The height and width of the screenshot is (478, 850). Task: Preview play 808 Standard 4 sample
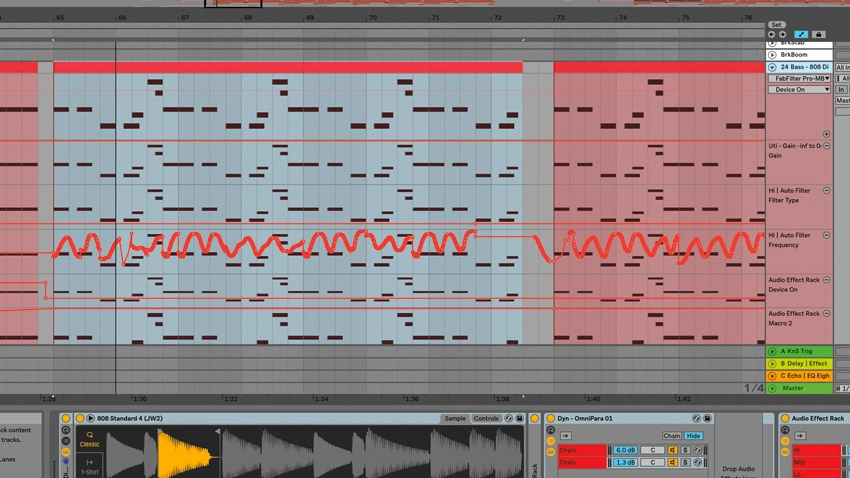pos(91,418)
